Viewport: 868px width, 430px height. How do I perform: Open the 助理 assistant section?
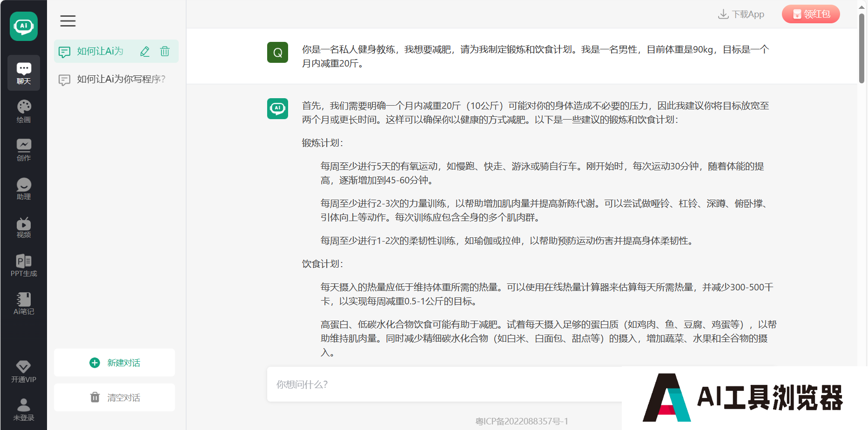pyautogui.click(x=24, y=188)
